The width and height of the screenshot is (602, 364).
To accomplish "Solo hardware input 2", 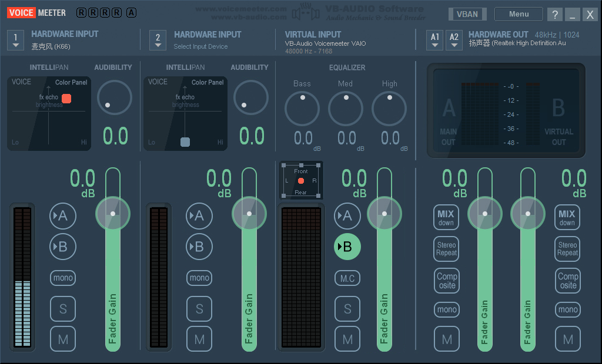I will tap(199, 309).
